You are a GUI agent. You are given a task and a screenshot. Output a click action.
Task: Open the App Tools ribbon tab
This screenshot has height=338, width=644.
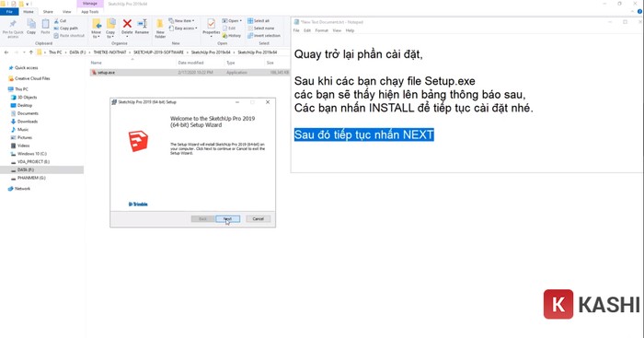click(x=90, y=12)
